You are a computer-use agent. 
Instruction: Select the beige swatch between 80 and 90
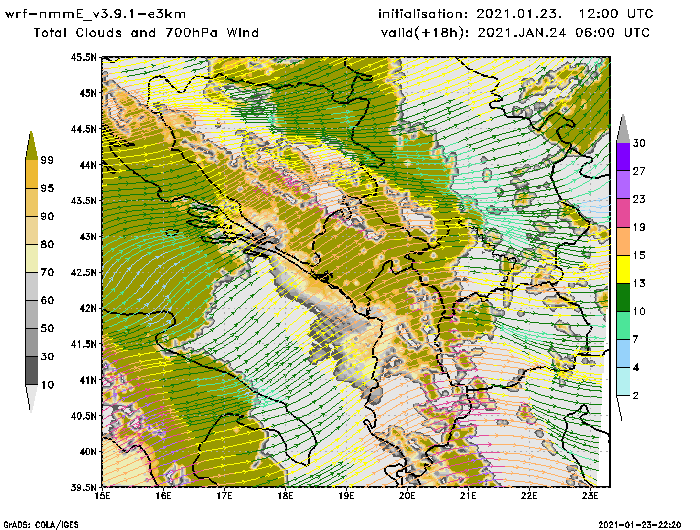pos(32,230)
